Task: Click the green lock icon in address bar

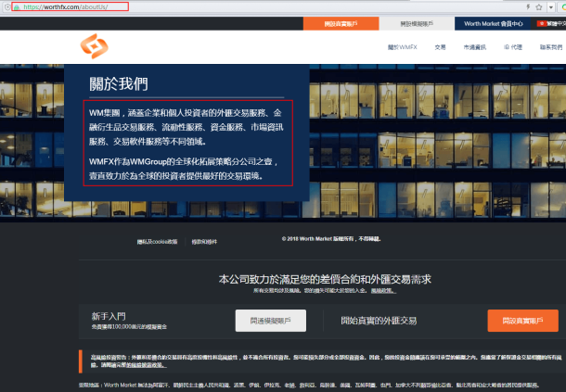Action: [17, 6]
